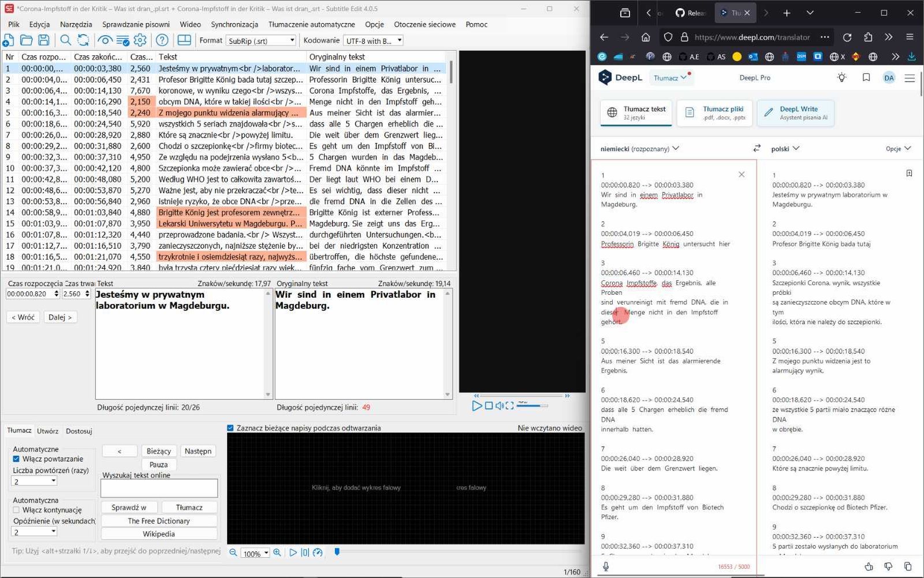Click the Wikipedia lookup button
Screen dimensions: 924x578
(x=159, y=534)
